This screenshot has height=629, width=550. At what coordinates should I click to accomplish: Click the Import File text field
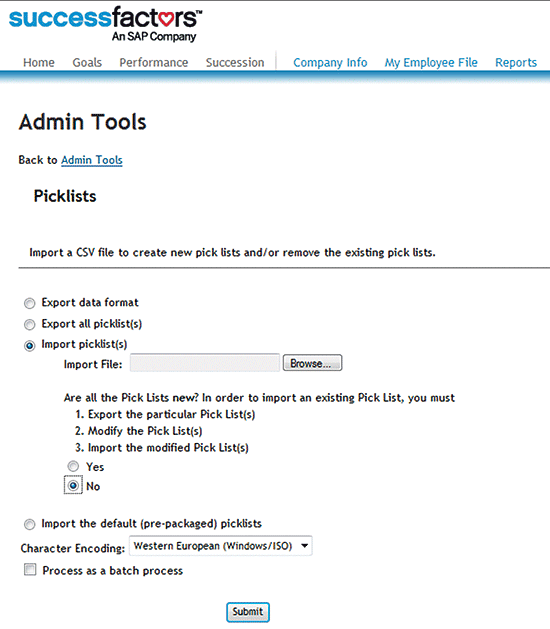[205, 363]
